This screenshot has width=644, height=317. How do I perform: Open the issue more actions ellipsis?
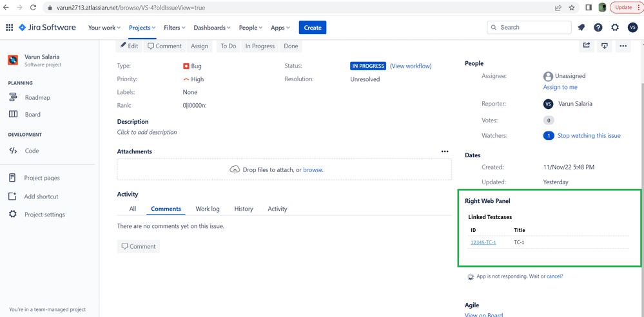pyautogui.click(x=623, y=46)
